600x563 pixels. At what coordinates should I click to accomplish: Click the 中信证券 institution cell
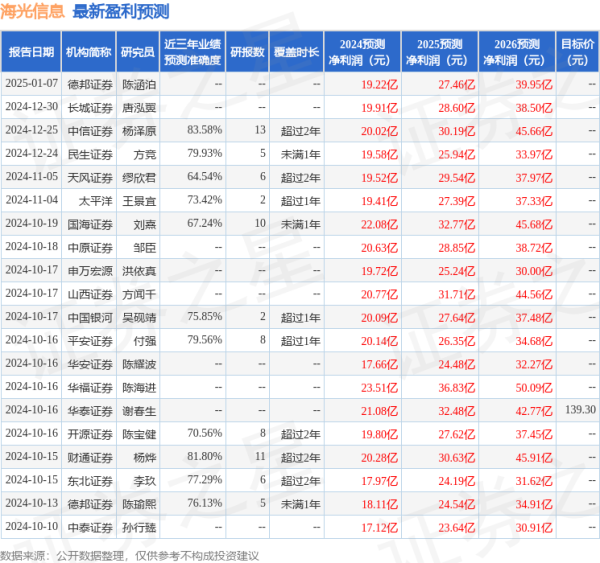coord(90,131)
